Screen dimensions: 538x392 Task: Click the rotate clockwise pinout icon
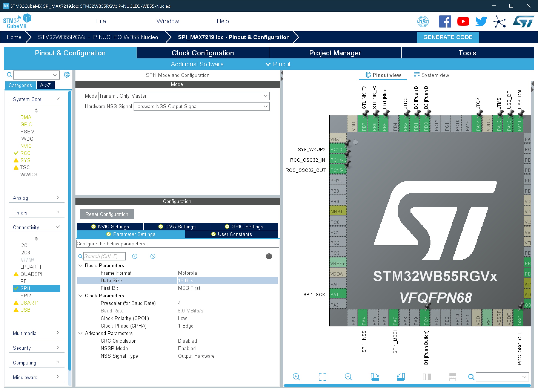point(375,377)
